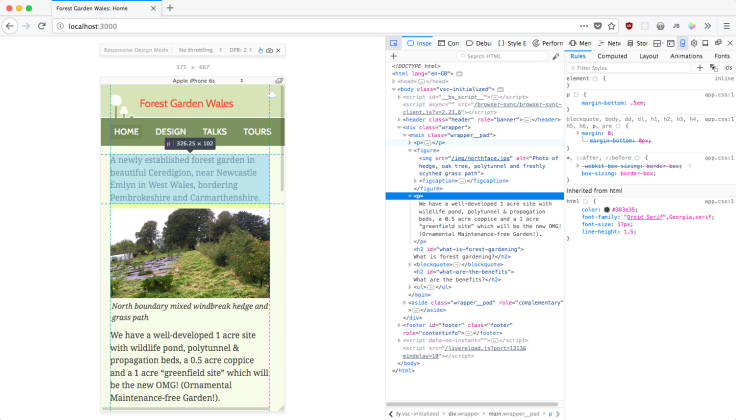This screenshot has width=736, height=420.
Task: Open the Performance tab
Action: pos(547,43)
